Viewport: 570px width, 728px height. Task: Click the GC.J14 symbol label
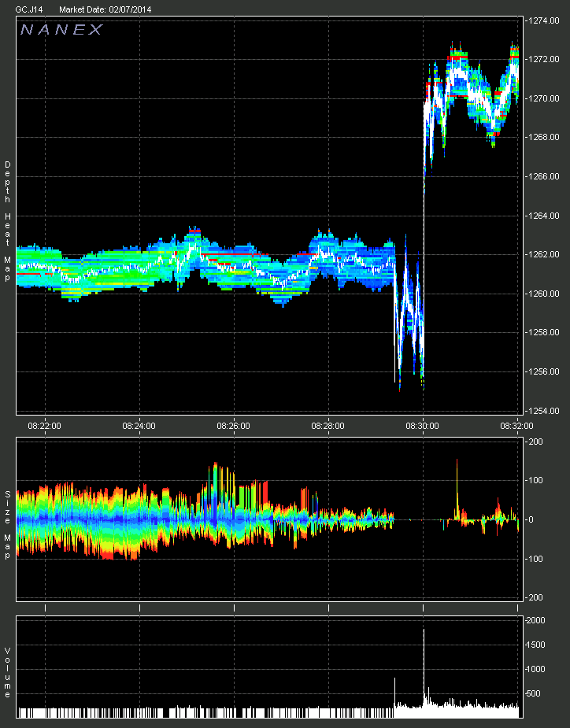[29, 9]
